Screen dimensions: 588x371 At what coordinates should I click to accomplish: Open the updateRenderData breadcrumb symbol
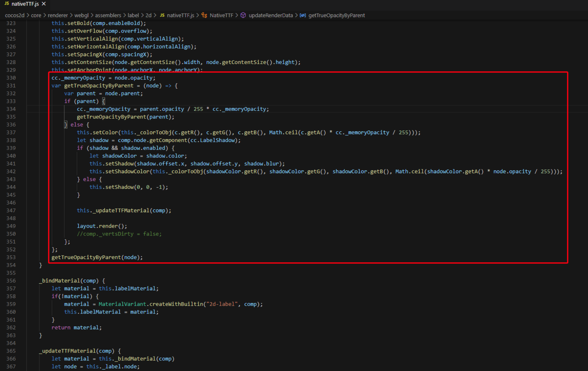(271, 15)
